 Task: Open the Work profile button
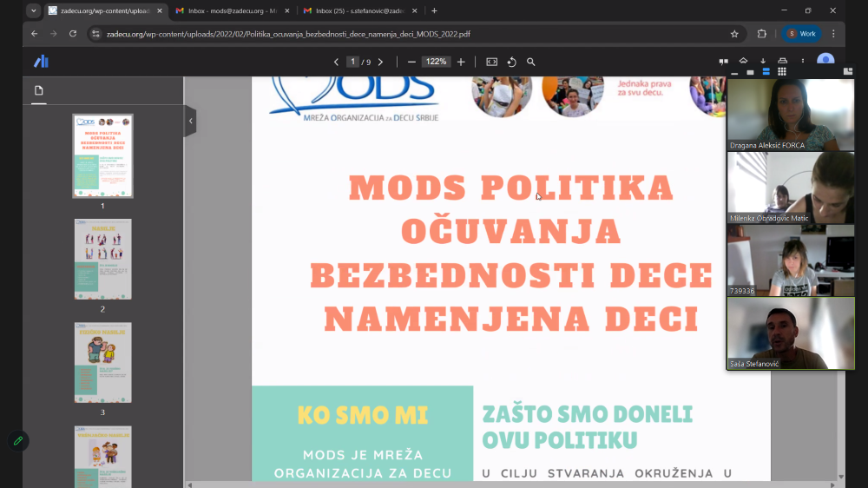[801, 34]
